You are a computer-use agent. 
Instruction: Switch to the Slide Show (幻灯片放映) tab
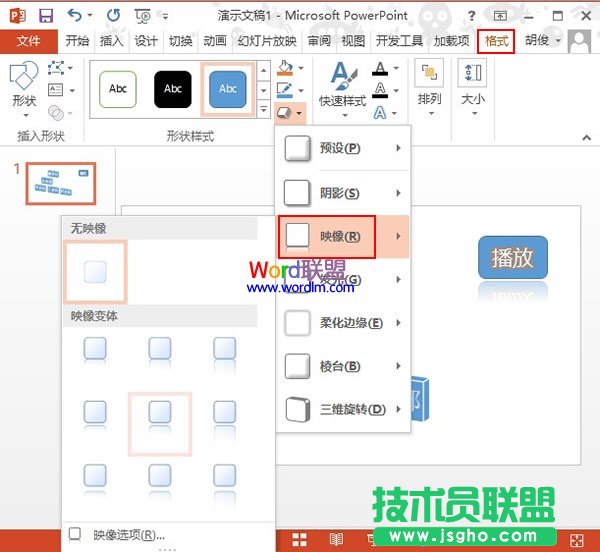coord(267,41)
